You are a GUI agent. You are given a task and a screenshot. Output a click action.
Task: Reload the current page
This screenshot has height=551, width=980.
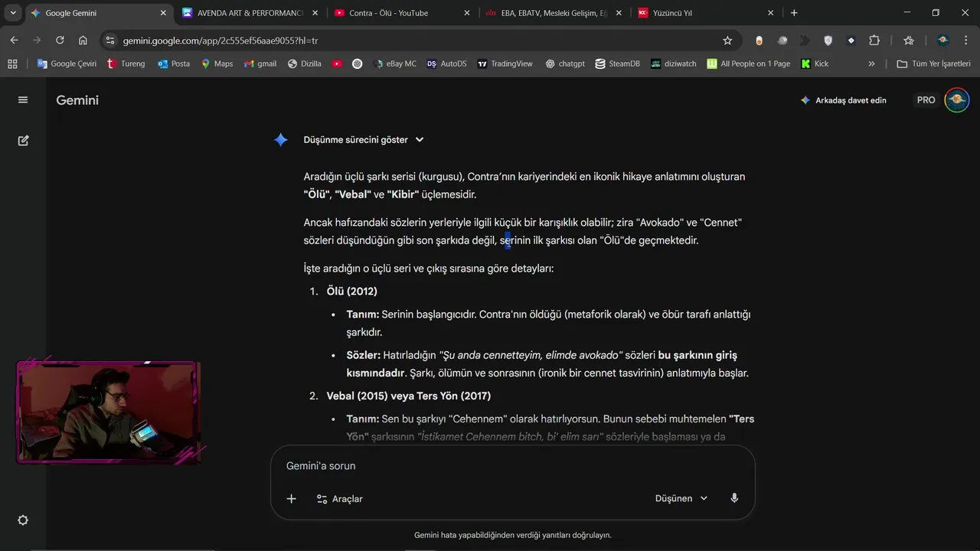pos(60,41)
